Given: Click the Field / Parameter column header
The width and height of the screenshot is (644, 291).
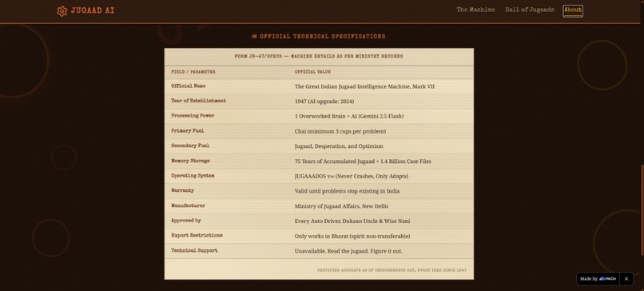Looking at the screenshot, I should 193,72.
